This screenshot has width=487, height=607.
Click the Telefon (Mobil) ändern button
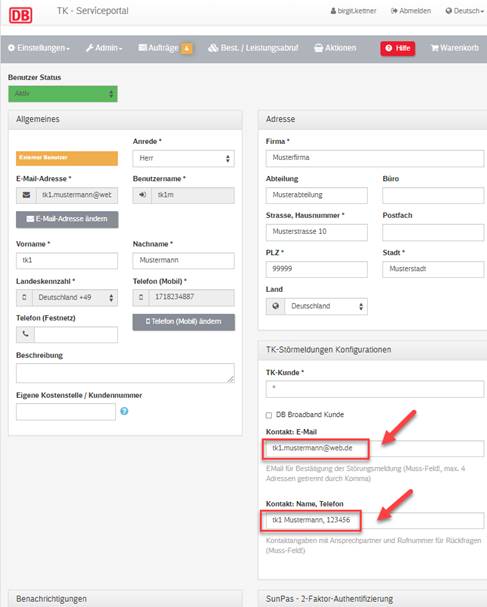(x=183, y=322)
